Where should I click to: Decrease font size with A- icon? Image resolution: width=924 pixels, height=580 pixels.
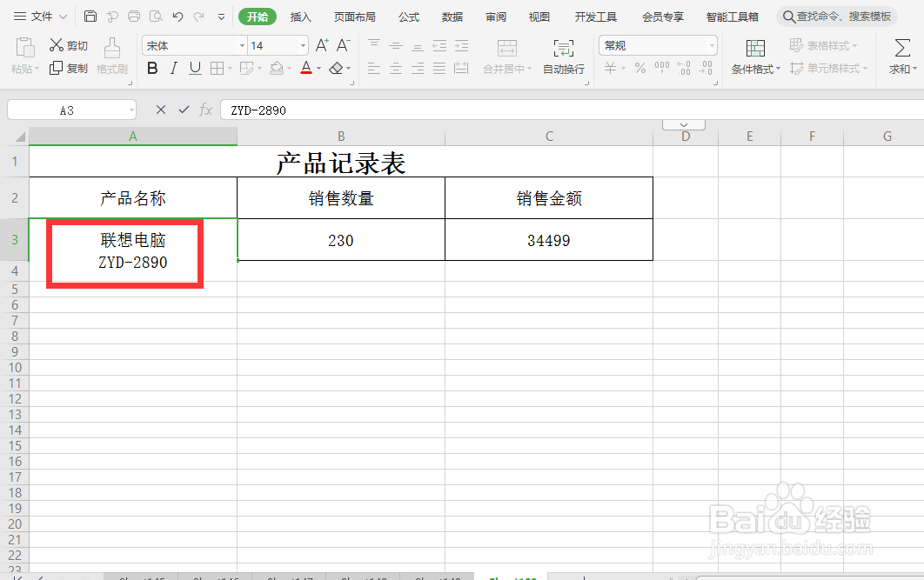[x=343, y=44]
